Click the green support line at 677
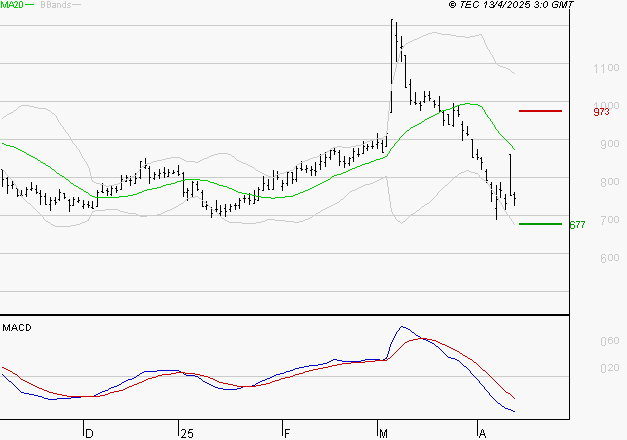Screen dimensions: 627x440 [541, 224]
